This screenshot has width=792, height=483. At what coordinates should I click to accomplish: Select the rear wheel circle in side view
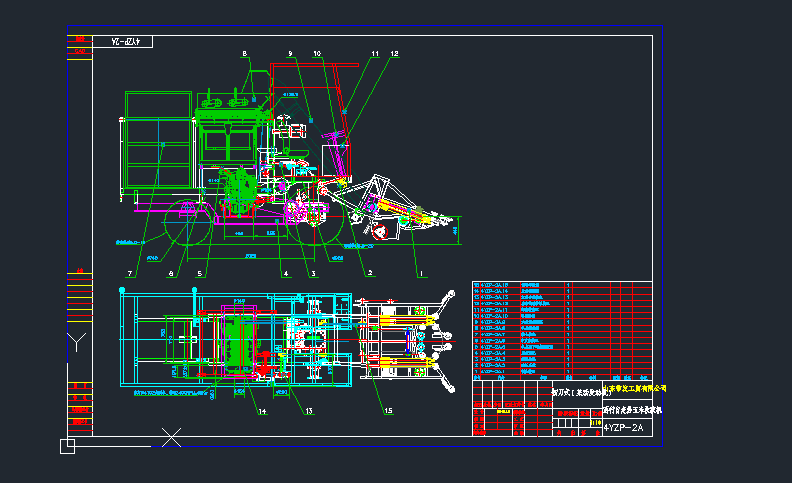tap(188, 222)
